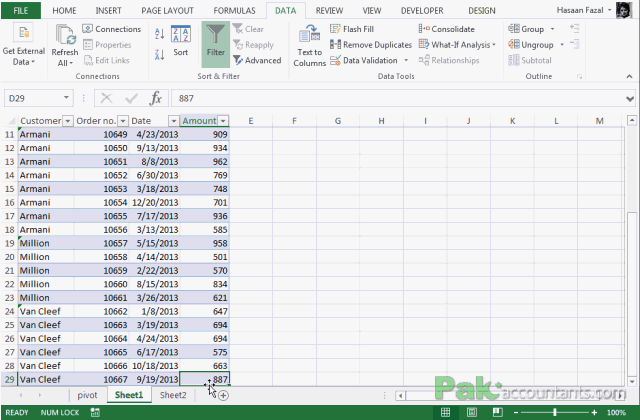Click Insert Function fx button
Viewport: 640px width, 420px height.
[x=156, y=98]
